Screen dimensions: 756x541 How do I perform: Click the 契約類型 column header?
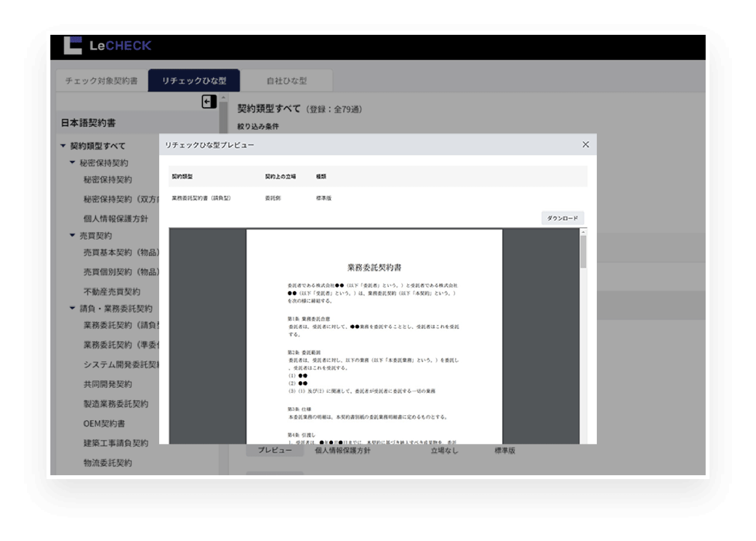(x=182, y=176)
